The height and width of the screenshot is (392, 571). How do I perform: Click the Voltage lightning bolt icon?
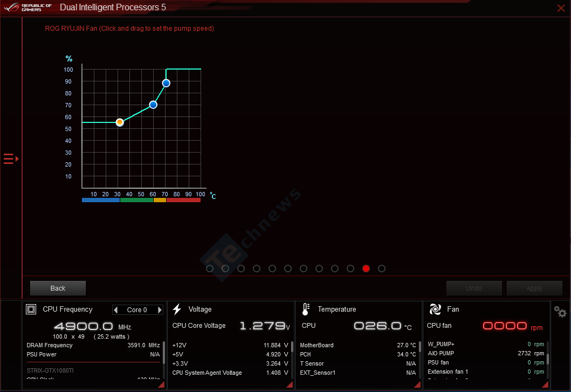(177, 310)
